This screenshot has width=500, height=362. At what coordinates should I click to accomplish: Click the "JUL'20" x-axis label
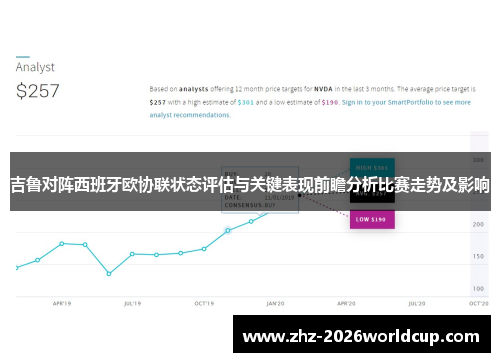tap(417, 304)
